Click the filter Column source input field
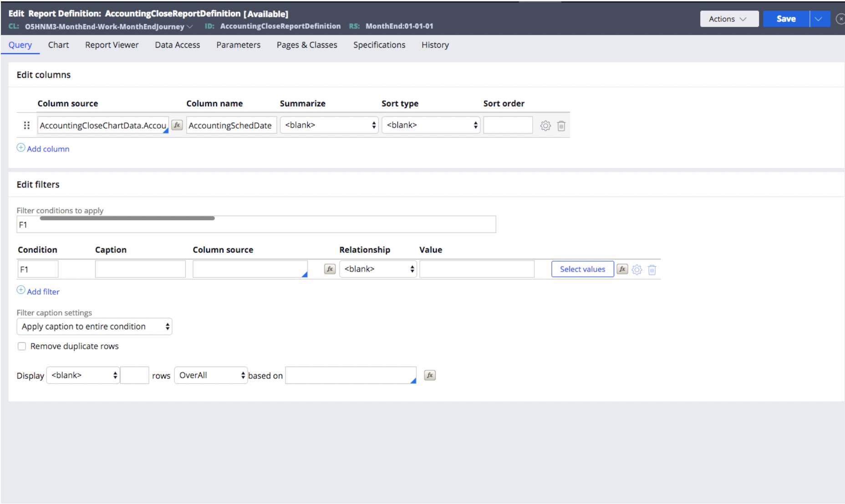This screenshot has height=504, width=845. click(250, 269)
